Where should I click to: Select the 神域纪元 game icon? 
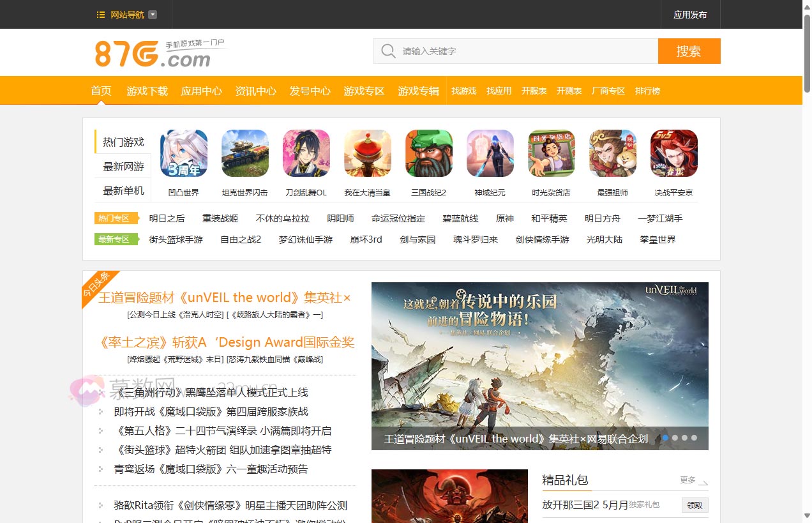pos(490,153)
